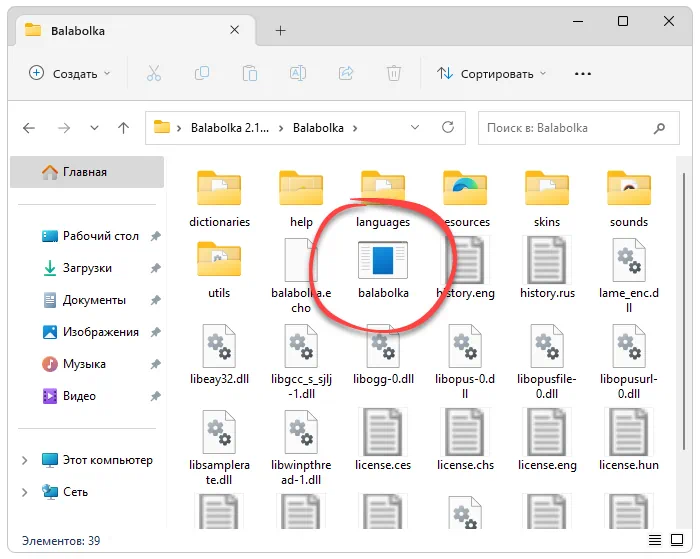The width and height of the screenshot is (700, 559).
Task: Select the libogg-0.dll file
Action: [383, 355]
